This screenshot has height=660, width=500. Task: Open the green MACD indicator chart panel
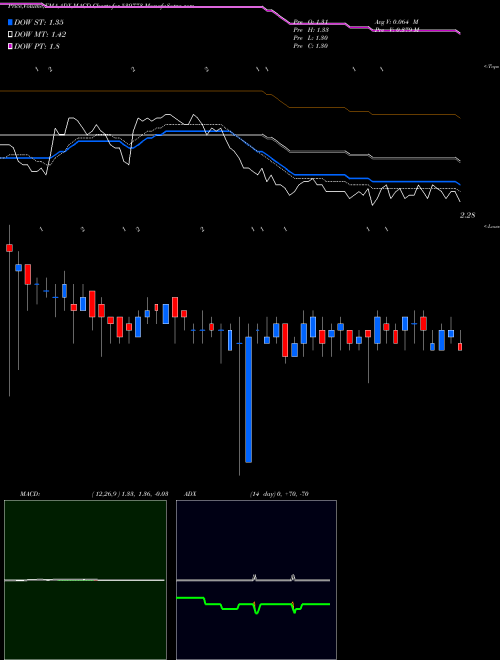pyautogui.click(x=85, y=580)
